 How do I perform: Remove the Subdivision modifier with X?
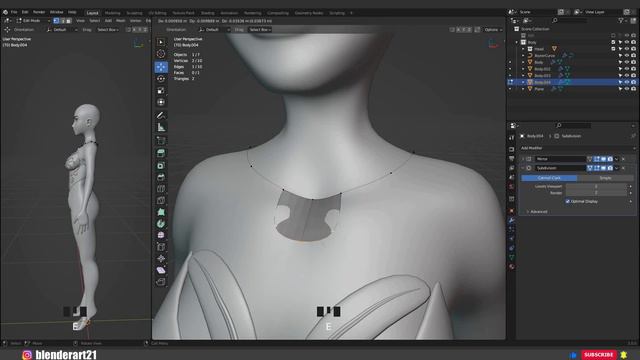[623, 168]
